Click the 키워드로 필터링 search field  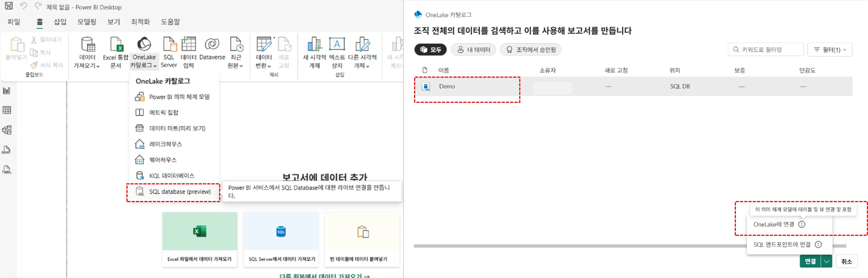[769, 50]
